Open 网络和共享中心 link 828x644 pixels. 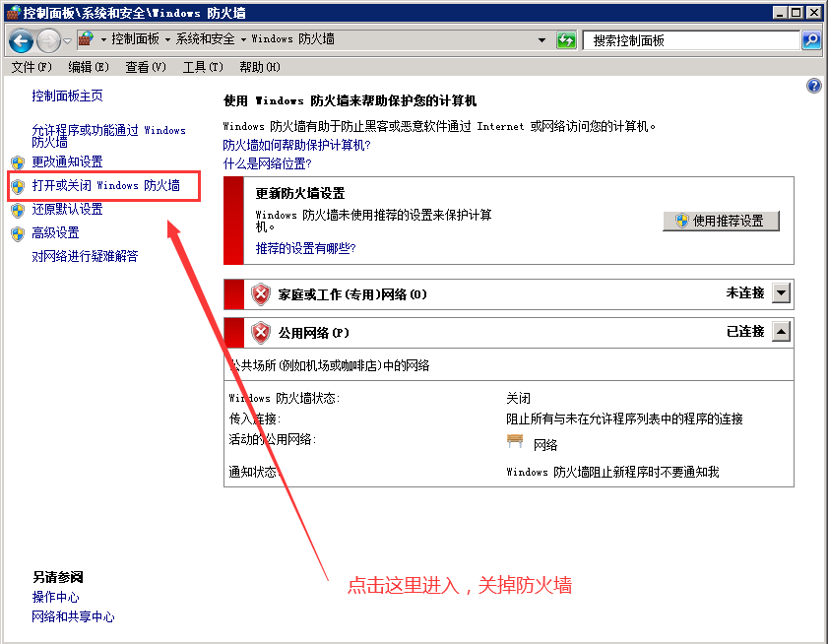tap(73, 616)
